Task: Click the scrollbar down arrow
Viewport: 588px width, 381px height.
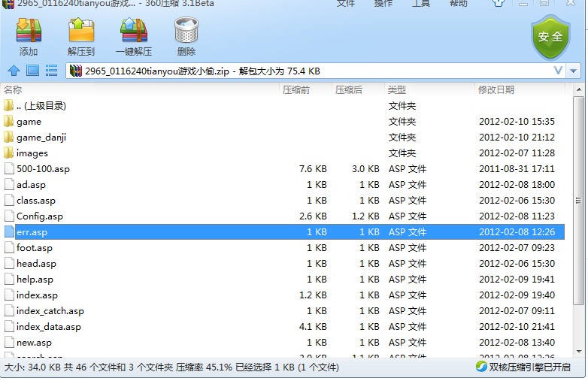Action: (579, 352)
